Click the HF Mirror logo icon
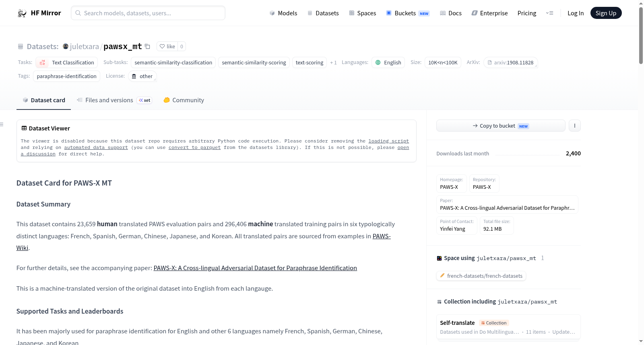 point(22,13)
